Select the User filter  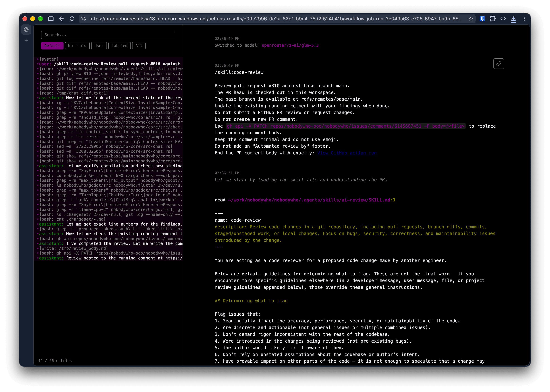click(x=99, y=46)
